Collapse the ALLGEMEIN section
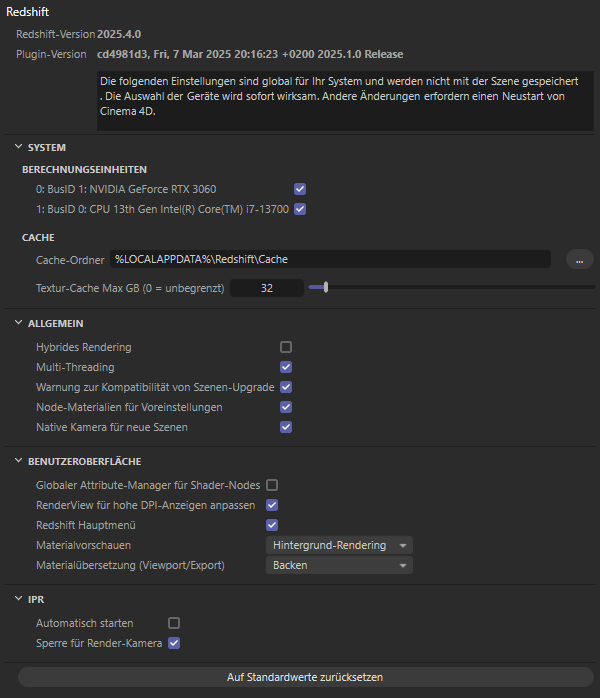The width and height of the screenshot is (600, 698). [x=18, y=323]
